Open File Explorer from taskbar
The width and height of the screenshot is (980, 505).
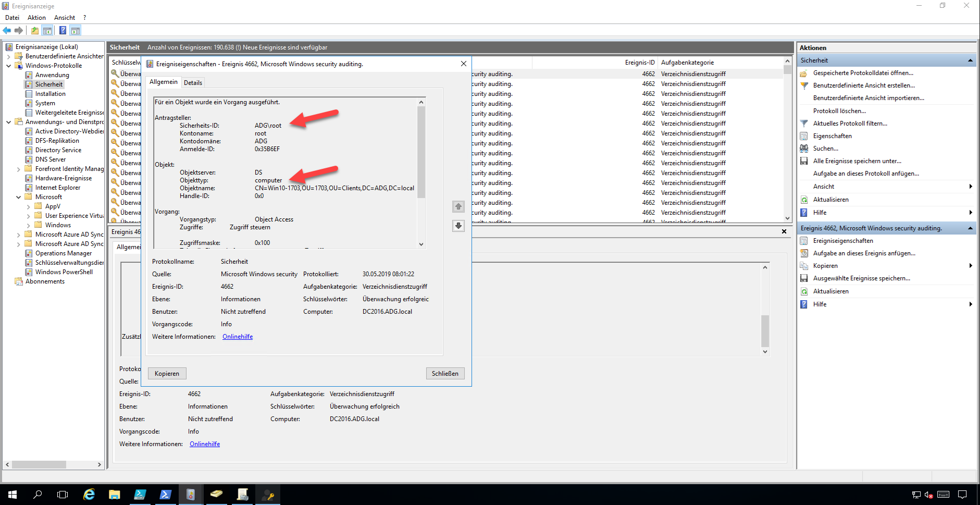115,495
